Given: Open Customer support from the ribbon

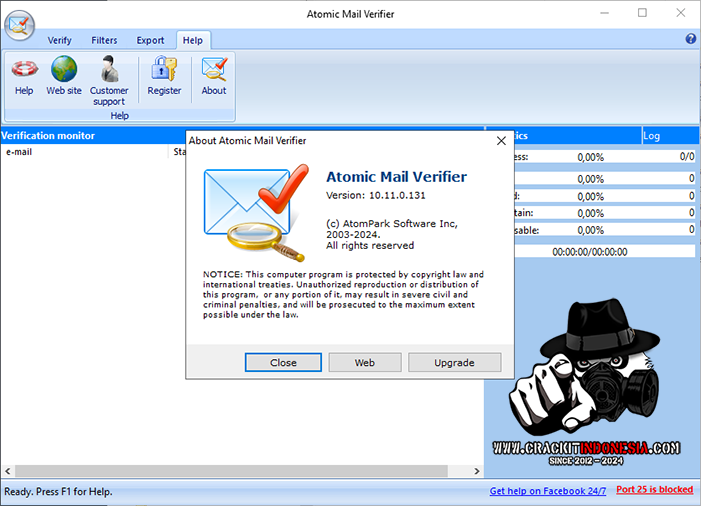Looking at the screenshot, I should 109,80.
